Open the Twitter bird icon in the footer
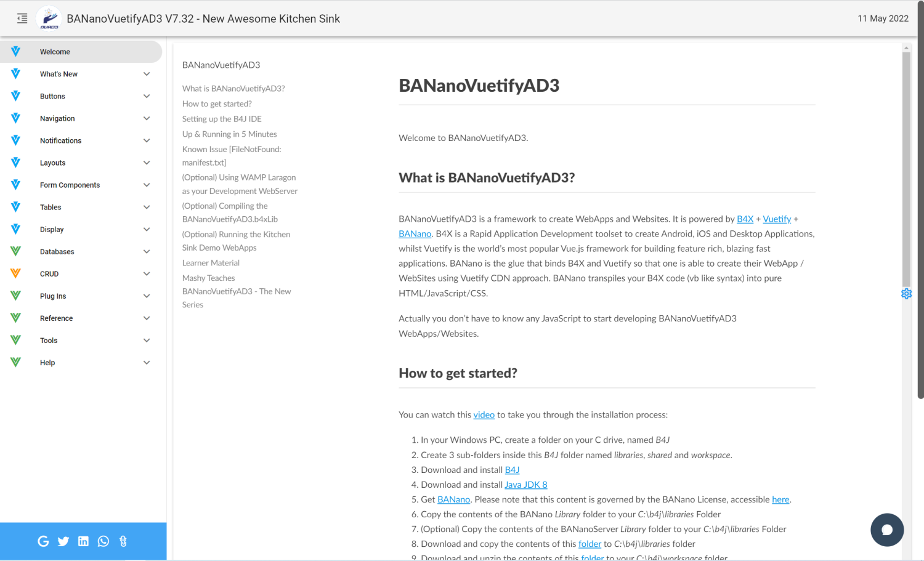 tap(63, 541)
